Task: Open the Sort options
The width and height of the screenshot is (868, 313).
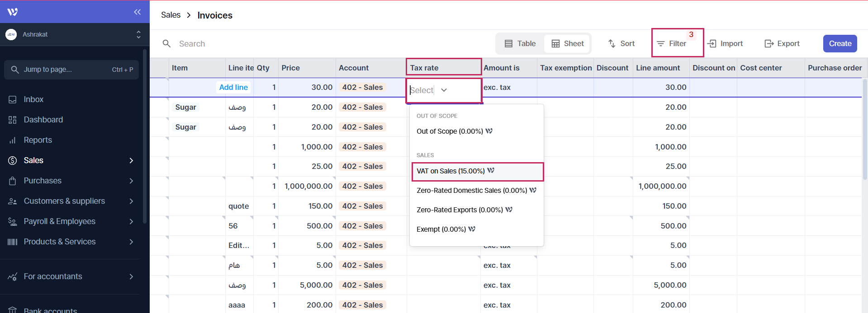Action: coord(621,43)
